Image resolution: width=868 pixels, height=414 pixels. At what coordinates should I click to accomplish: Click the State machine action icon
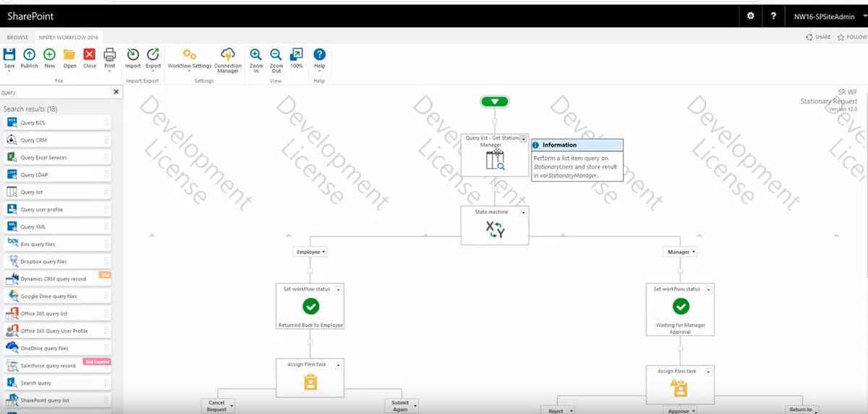point(495,229)
